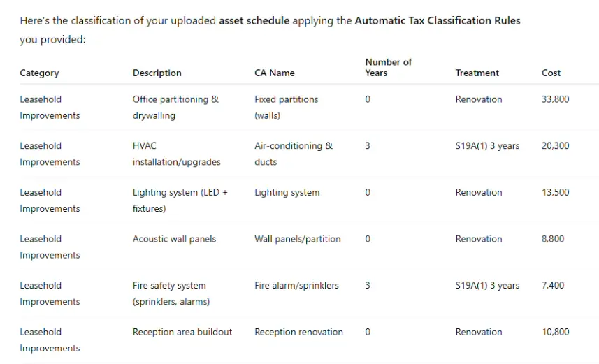Click the 33,800 cost value
The height and width of the screenshot is (364, 599).
tap(556, 99)
